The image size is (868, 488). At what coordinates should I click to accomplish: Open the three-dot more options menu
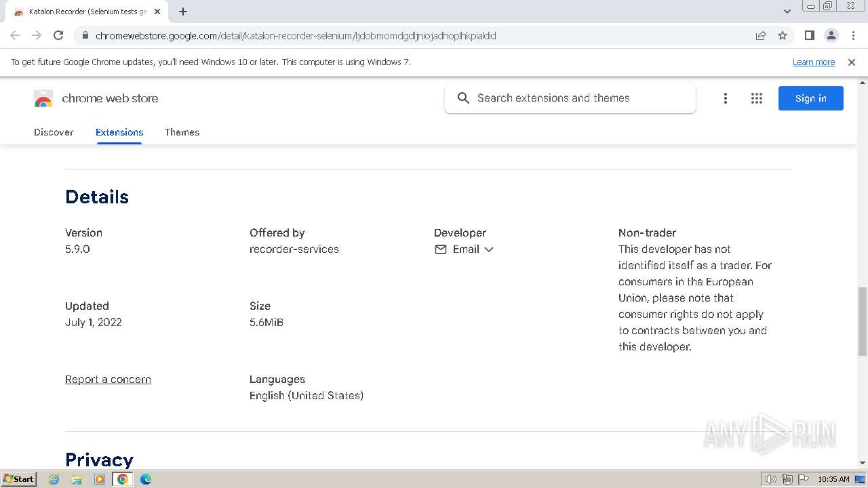coord(725,98)
